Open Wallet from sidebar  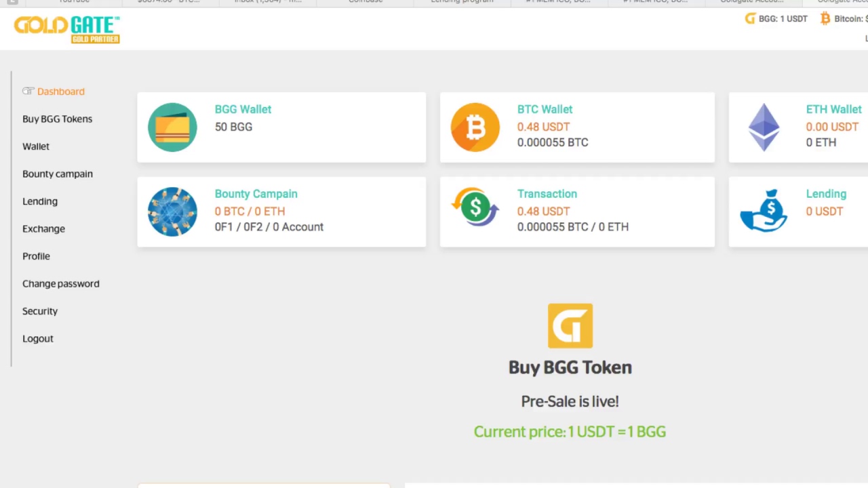(36, 146)
